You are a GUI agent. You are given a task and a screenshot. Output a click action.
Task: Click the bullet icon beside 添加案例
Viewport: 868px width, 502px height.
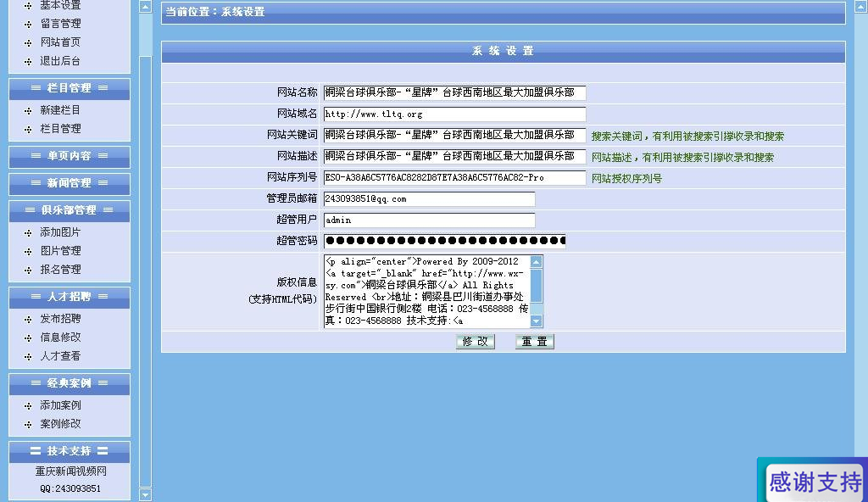click(x=28, y=406)
